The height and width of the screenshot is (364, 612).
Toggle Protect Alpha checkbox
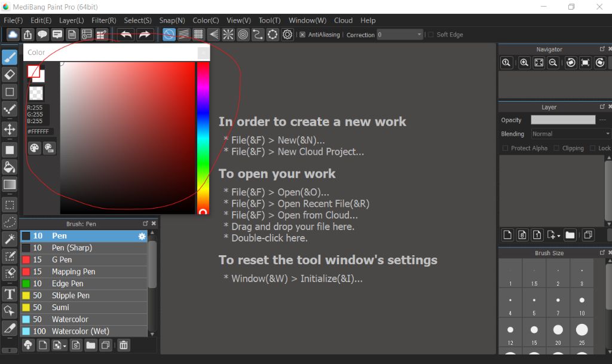coord(505,148)
